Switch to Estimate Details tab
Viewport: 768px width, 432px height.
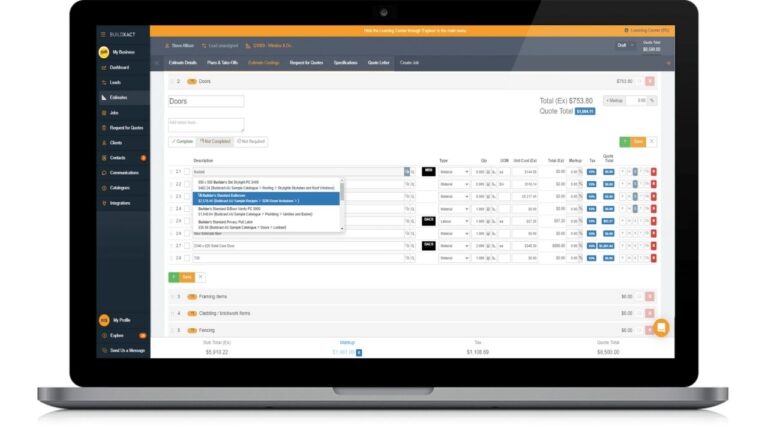183,63
